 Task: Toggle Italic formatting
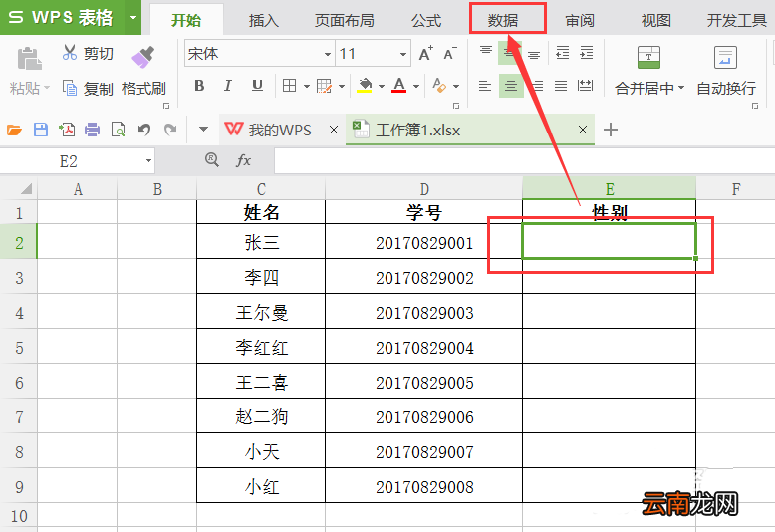pos(228,86)
